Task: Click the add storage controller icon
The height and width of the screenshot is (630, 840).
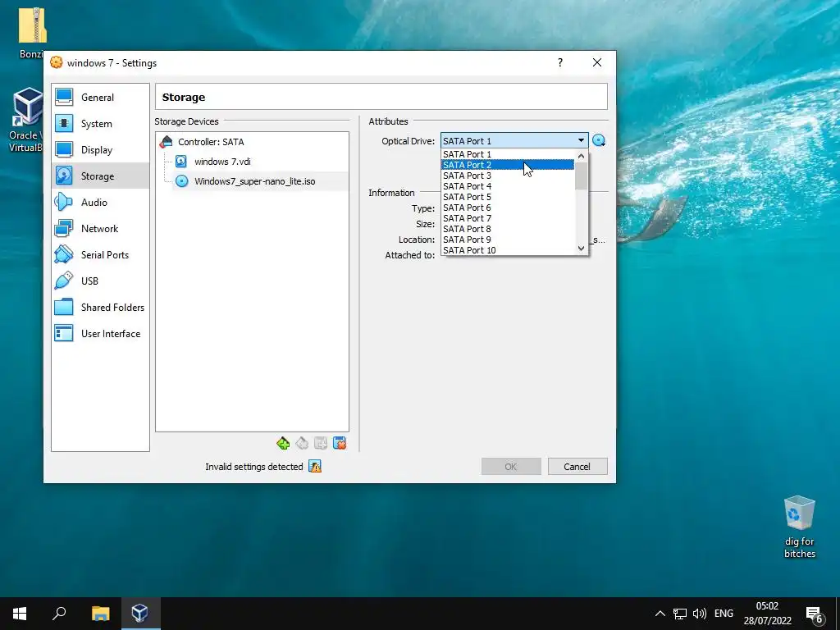Action: (283, 444)
